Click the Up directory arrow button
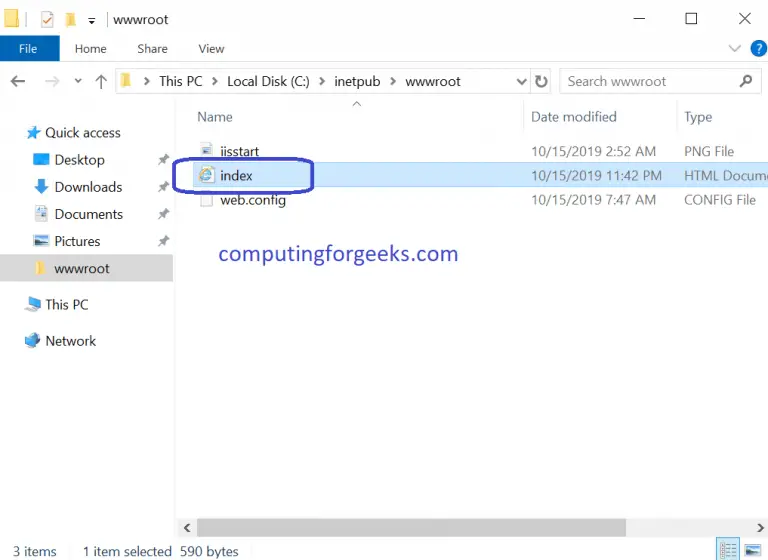The width and height of the screenshot is (768, 560). coord(100,81)
